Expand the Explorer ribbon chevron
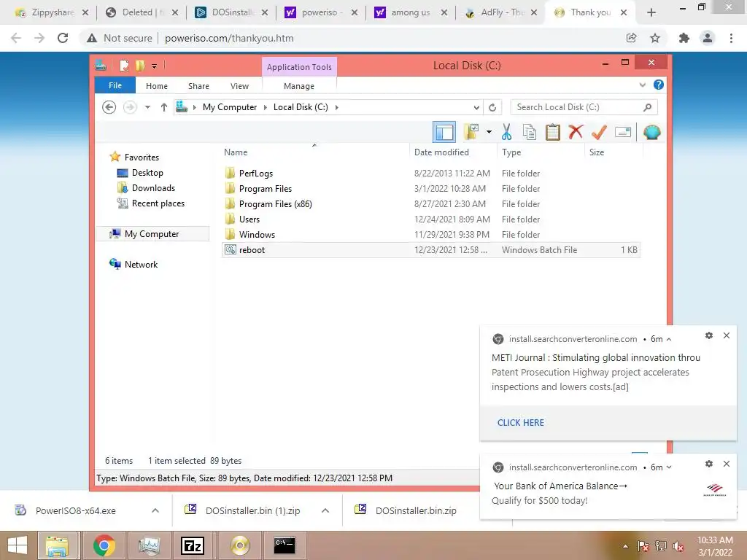The image size is (747, 560). click(x=642, y=85)
